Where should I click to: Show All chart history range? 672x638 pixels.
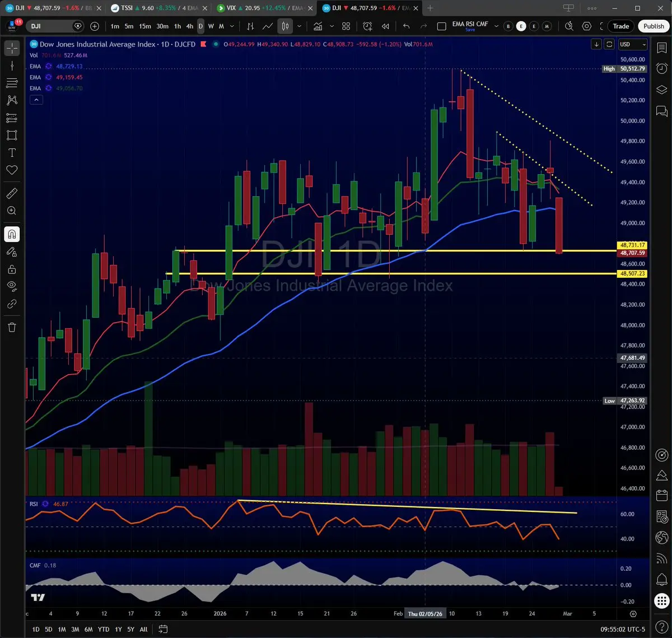click(x=143, y=629)
